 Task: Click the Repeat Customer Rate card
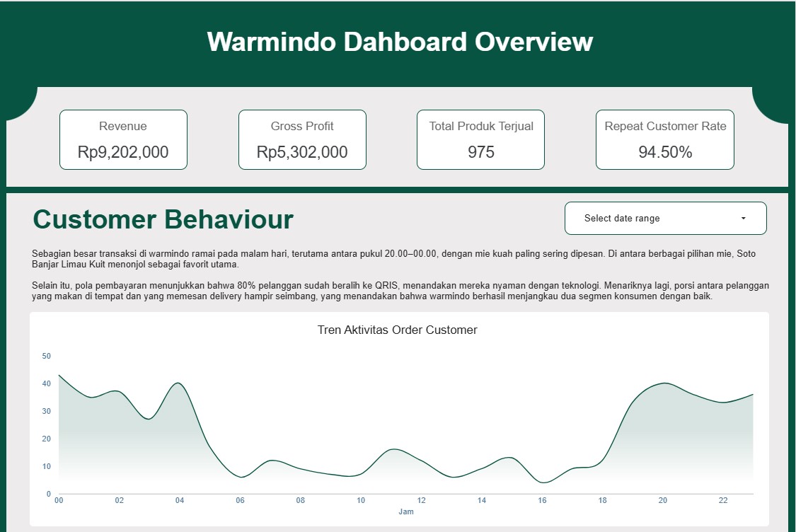(665, 139)
